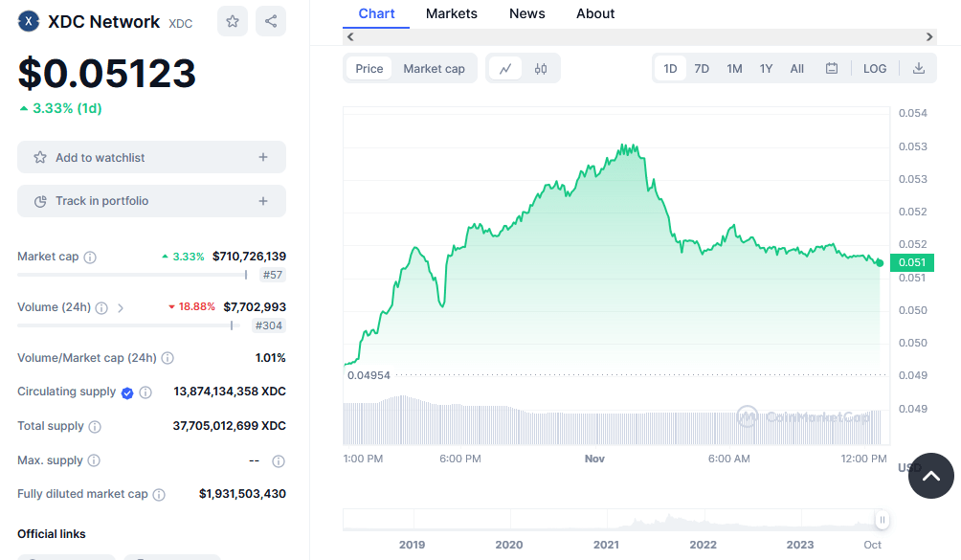This screenshot has height=560, width=961.
Task: Open the Market cap info tooltip icon
Action: click(89, 257)
